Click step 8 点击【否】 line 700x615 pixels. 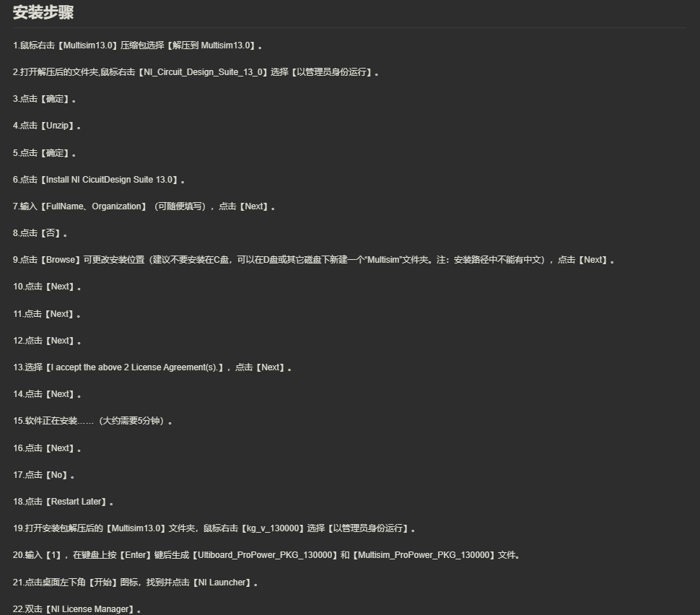40,234
